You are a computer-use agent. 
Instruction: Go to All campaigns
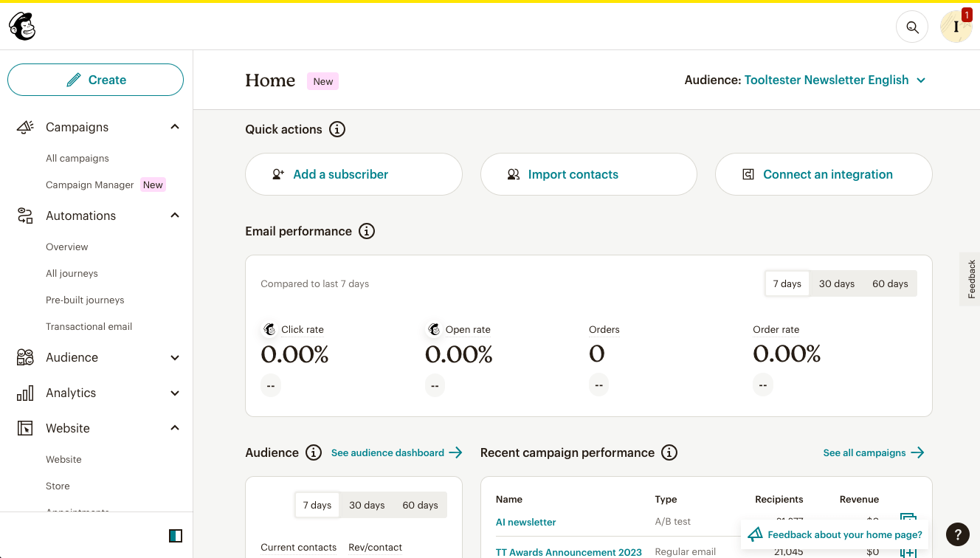tap(77, 158)
